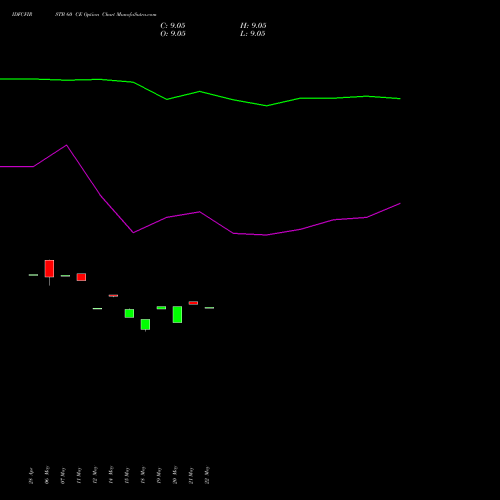Viewport: 500px width, 500px height.
Task: Click the flat green candle above 22 May
Action: coord(209,308)
